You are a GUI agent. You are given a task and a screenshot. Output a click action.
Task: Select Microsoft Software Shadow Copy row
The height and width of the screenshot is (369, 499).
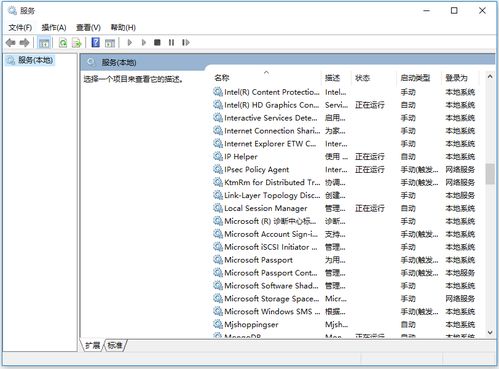tap(345, 286)
